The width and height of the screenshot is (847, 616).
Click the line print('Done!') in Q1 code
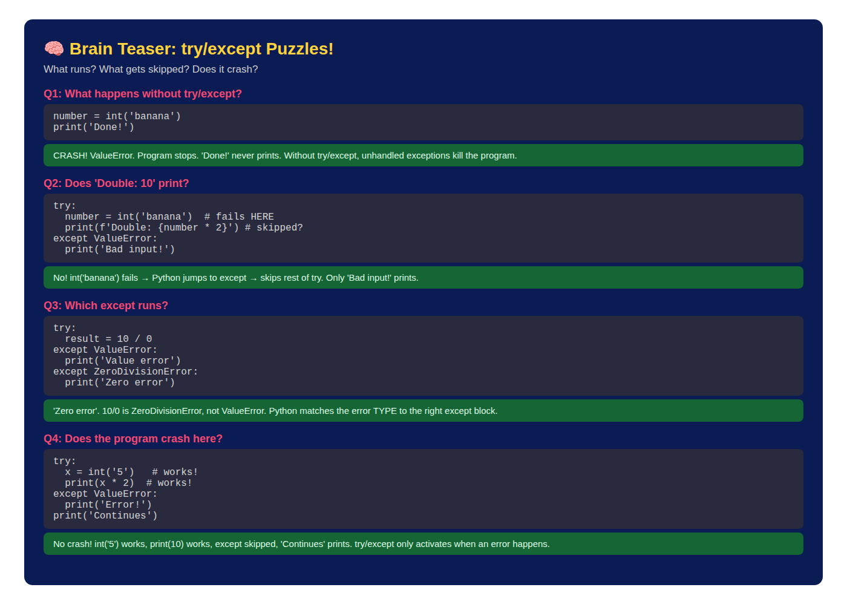(x=94, y=127)
